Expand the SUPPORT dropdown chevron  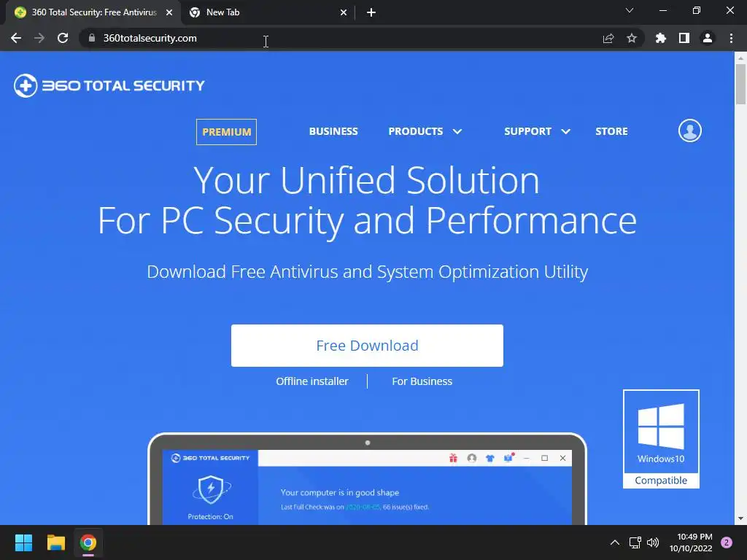tap(565, 131)
